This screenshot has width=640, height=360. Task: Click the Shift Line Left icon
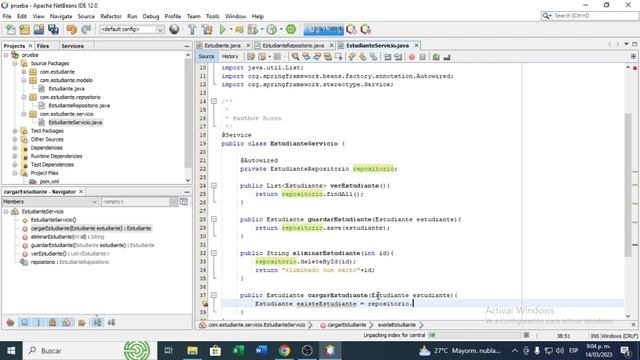[387, 57]
